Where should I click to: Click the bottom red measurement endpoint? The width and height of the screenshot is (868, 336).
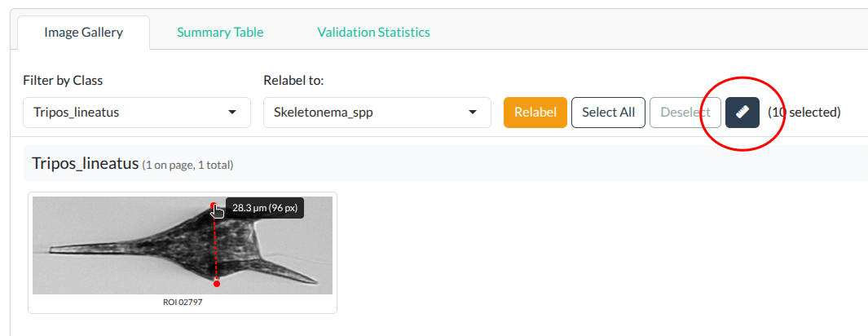pos(217,283)
